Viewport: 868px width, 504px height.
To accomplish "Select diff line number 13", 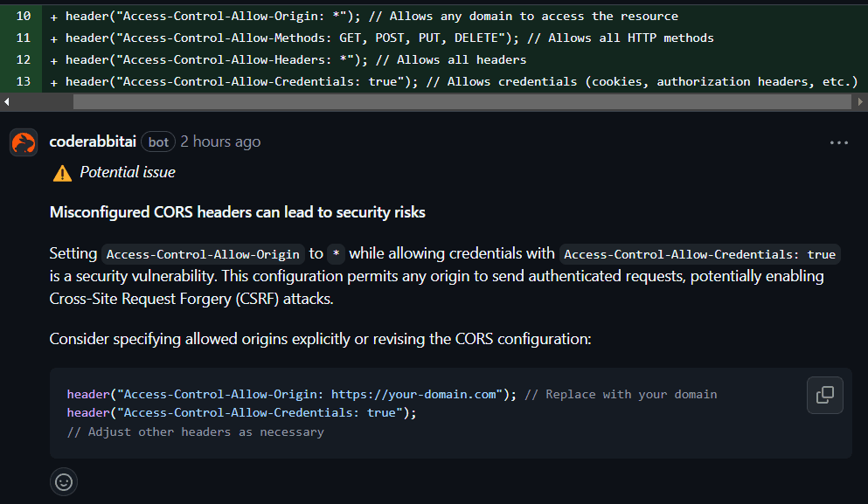I will (x=24, y=82).
